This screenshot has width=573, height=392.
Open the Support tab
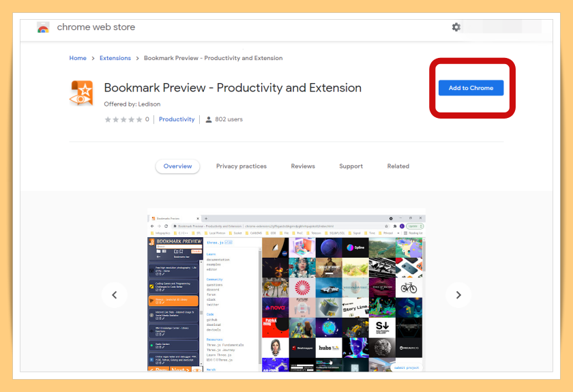(x=351, y=166)
